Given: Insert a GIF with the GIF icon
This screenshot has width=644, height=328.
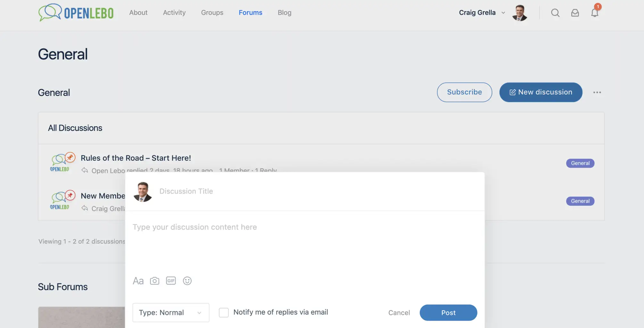Looking at the screenshot, I should coord(171,281).
